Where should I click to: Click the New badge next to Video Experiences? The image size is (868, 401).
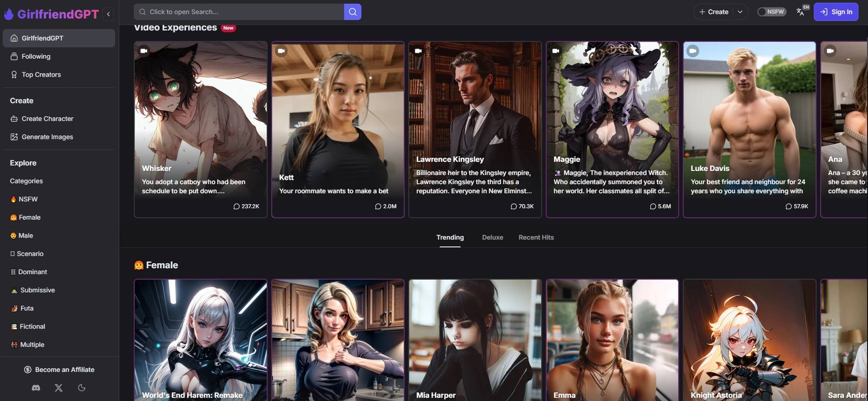(x=228, y=28)
